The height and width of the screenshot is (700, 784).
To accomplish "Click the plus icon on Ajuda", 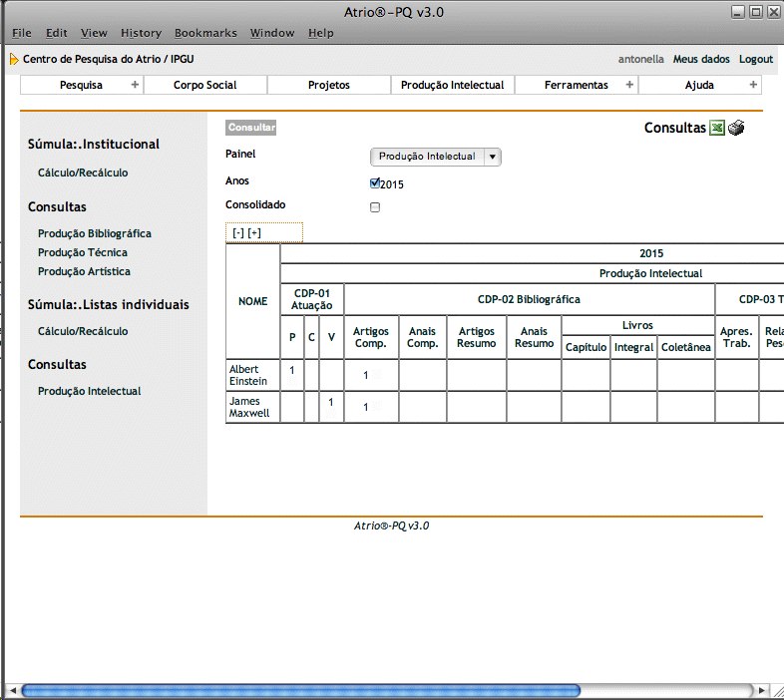I will point(753,85).
